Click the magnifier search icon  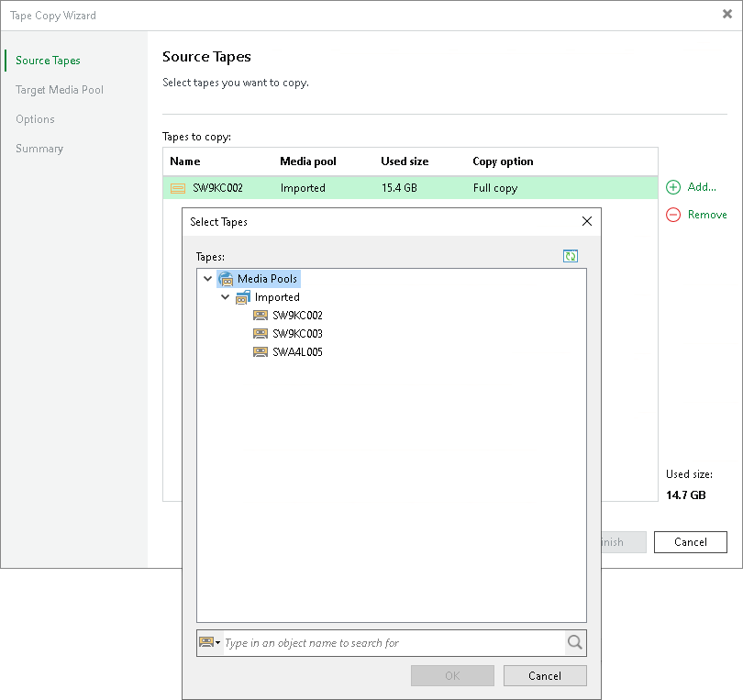[x=575, y=642]
